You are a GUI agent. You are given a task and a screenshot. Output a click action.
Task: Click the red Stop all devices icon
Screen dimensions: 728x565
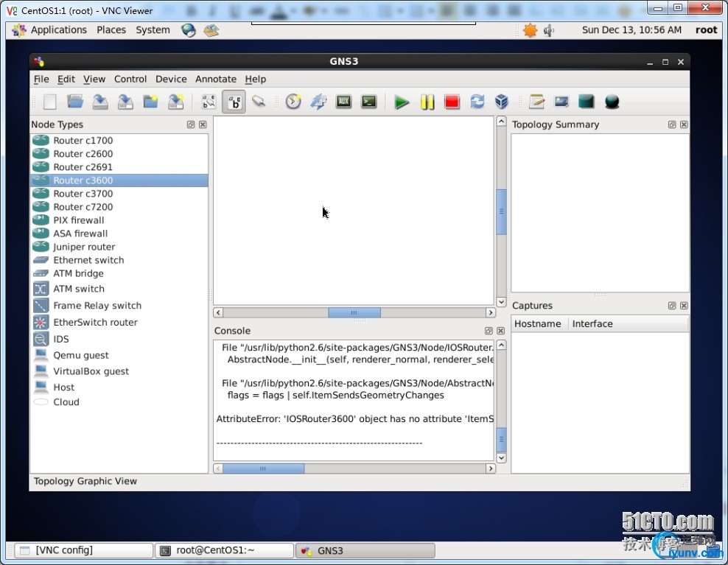tap(452, 102)
